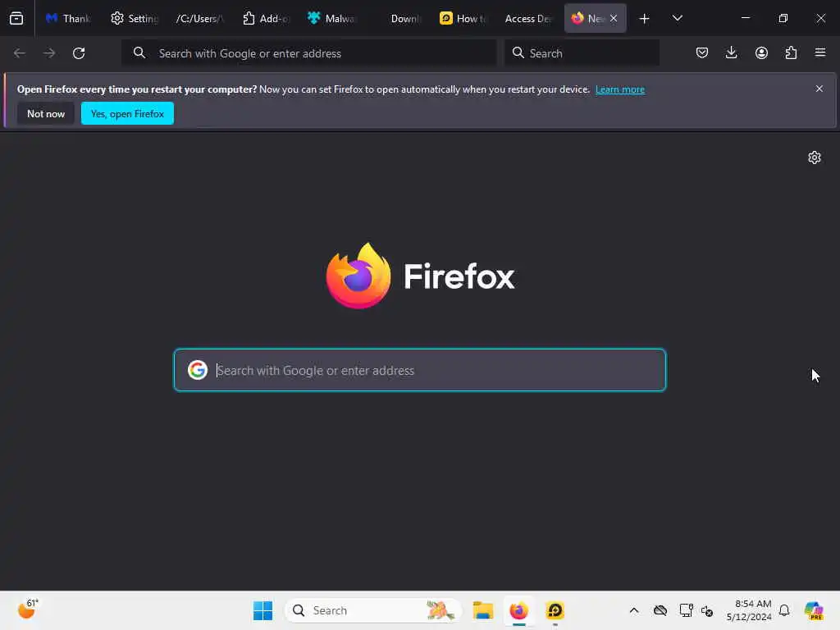Open the weather widget showing 61°
The image size is (840, 630).
tap(27, 609)
